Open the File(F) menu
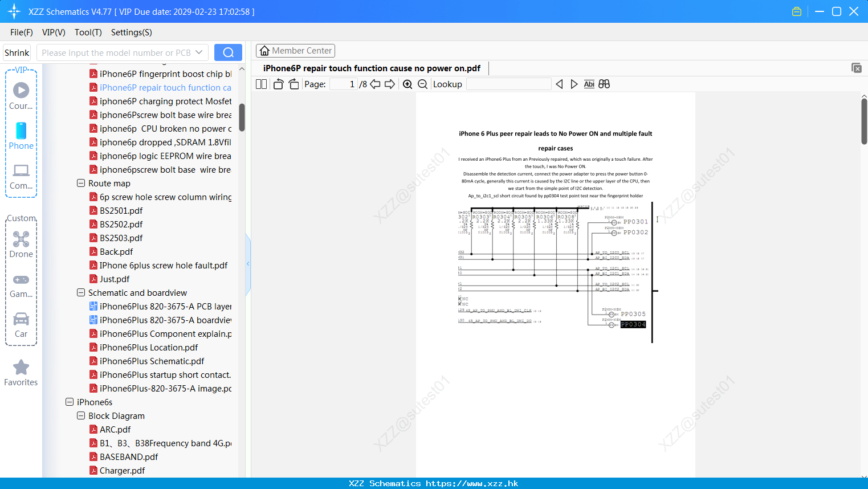 tap(22, 32)
